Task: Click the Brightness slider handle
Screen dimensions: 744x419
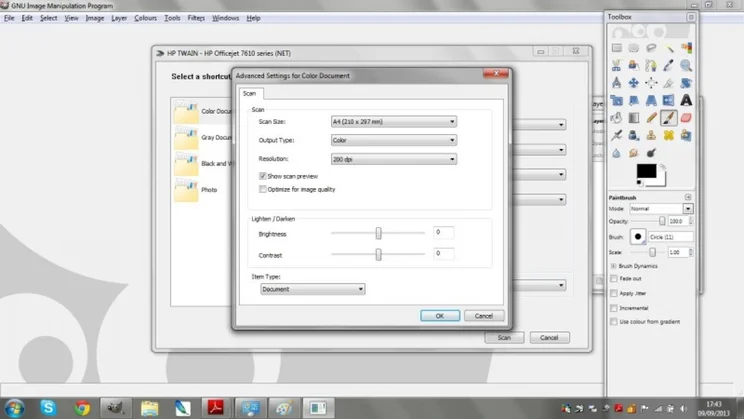Action: point(378,233)
